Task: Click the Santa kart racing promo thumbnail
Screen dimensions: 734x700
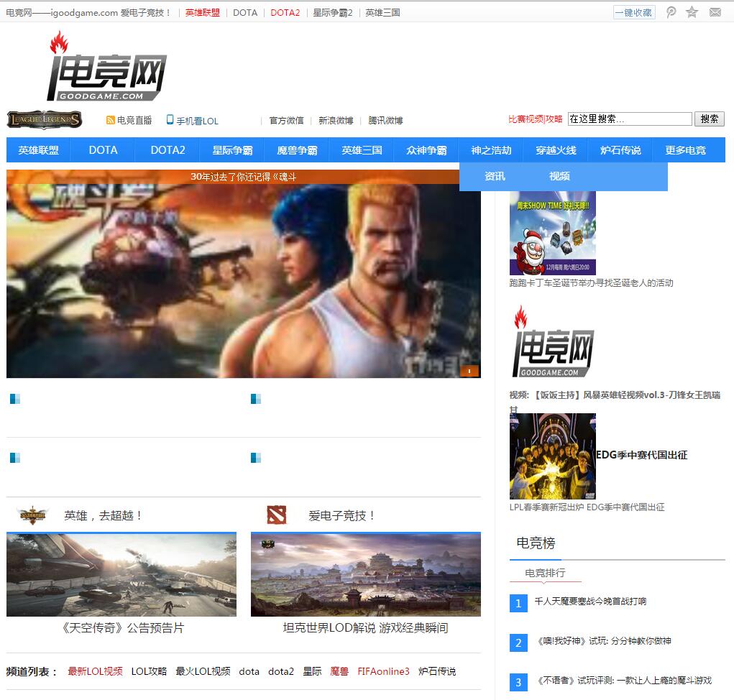Action: [552, 233]
